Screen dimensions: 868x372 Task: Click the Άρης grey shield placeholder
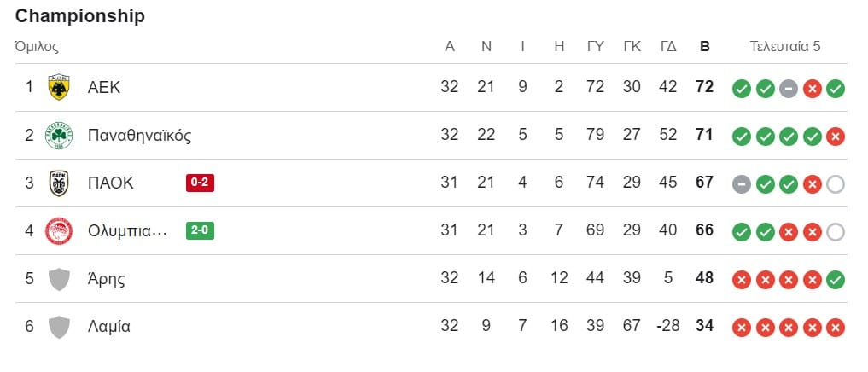(59, 278)
